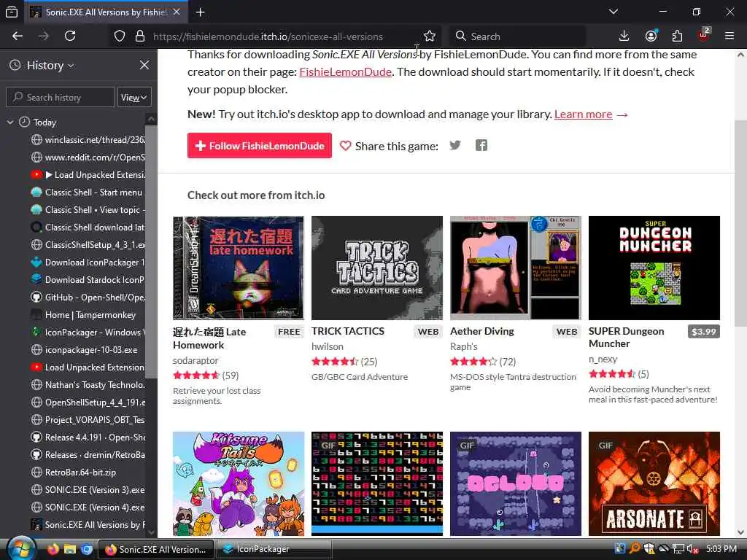Open the list all tabs chevron
Image resolution: width=747 pixels, height=560 pixels.
point(613,12)
